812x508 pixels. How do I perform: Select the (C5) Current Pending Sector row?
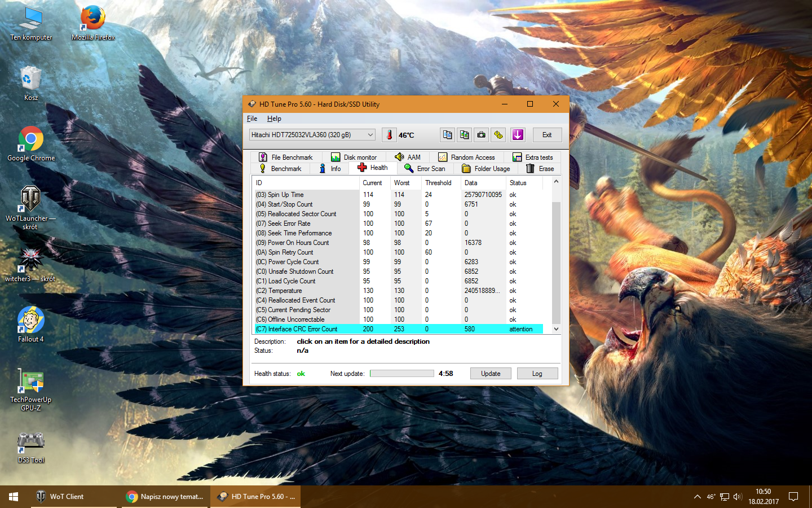398,310
